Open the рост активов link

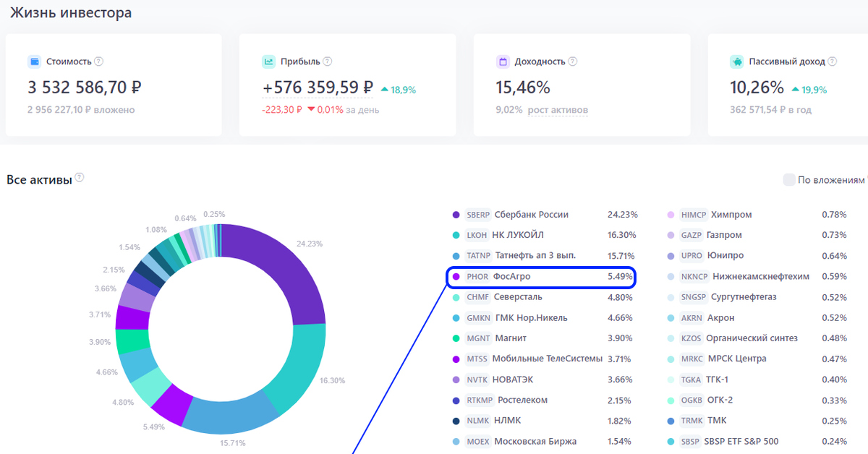(x=556, y=111)
